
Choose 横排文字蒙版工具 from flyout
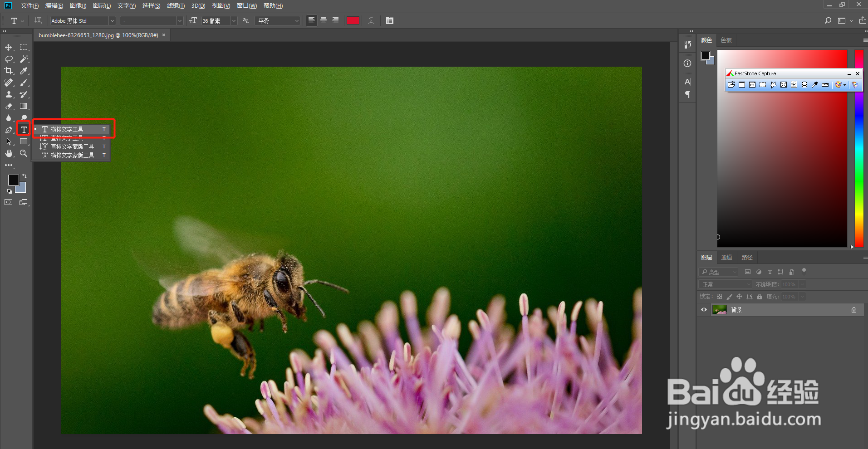click(x=72, y=155)
